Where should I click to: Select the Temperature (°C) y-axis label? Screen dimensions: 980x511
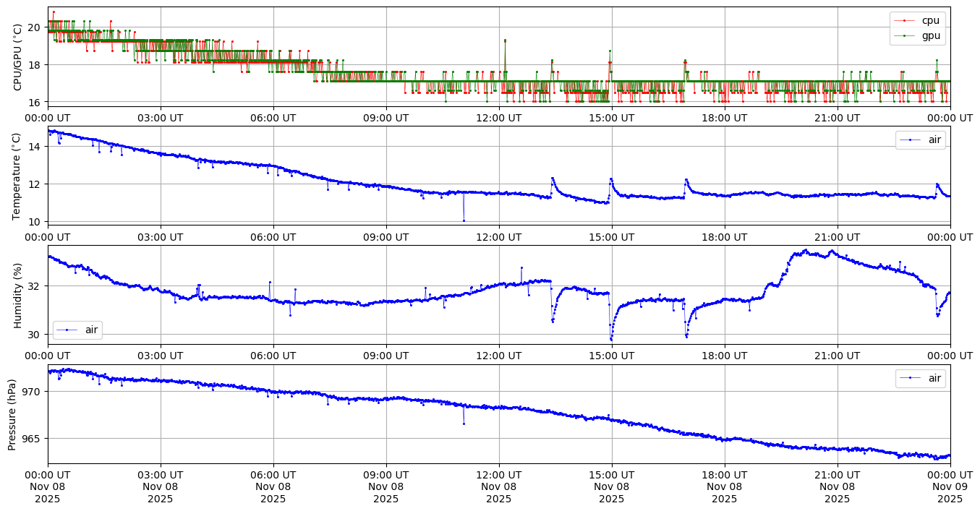(x=17, y=176)
